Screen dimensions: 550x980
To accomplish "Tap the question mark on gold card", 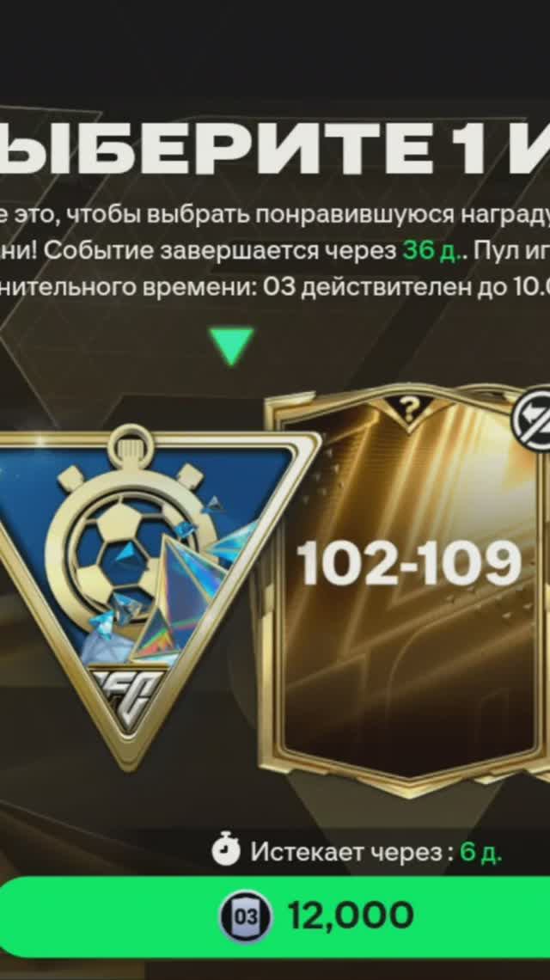I will 409,411.
